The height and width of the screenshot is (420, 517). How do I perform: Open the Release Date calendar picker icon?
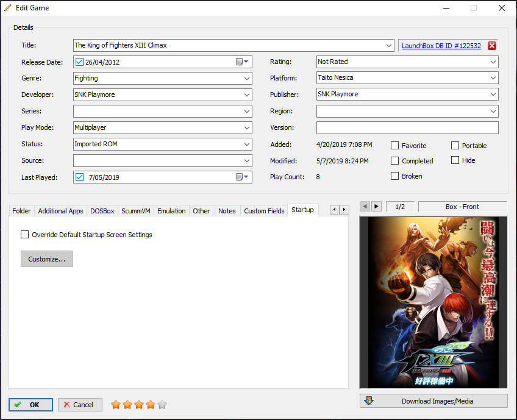(242, 62)
